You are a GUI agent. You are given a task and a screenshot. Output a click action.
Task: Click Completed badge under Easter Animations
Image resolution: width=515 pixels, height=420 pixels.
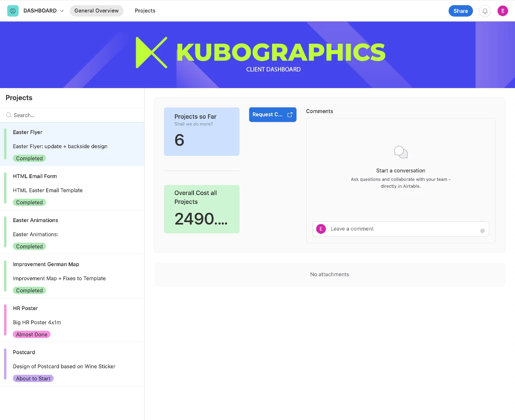click(x=29, y=246)
